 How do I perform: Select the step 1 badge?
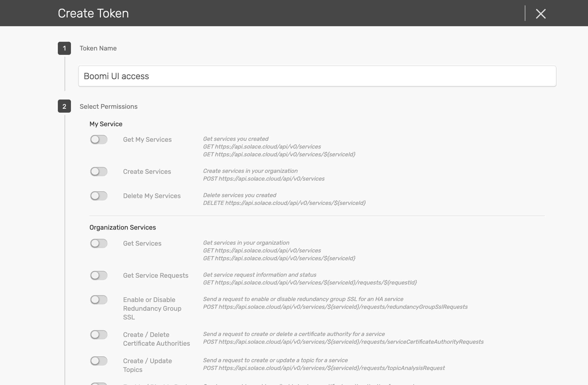pos(64,48)
